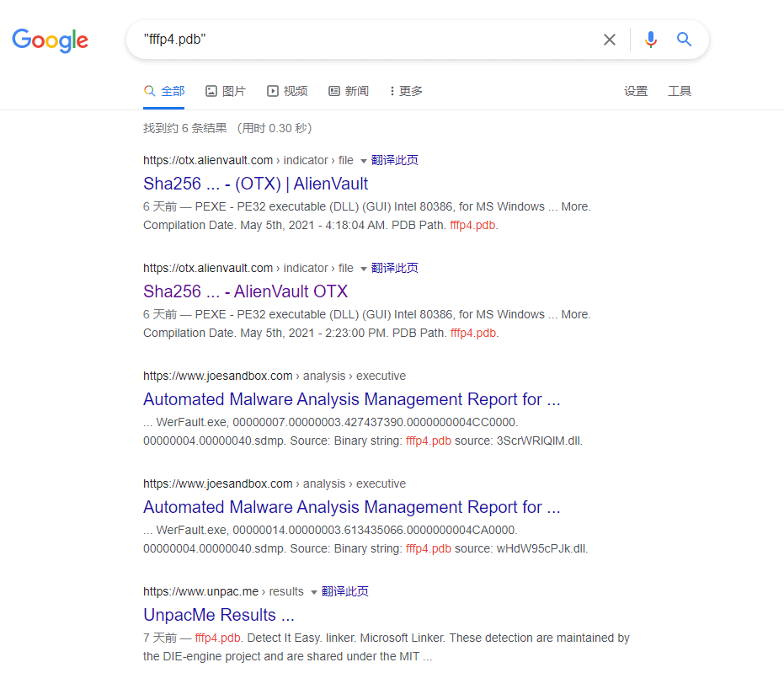Click the blue magnifier search icon

tap(684, 39)
